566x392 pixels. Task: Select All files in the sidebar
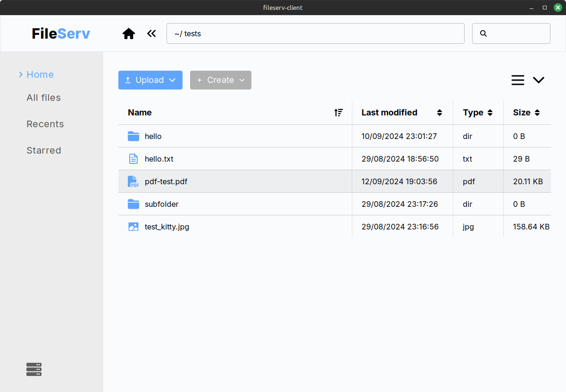pyautogui.click(x=43, y=98)
